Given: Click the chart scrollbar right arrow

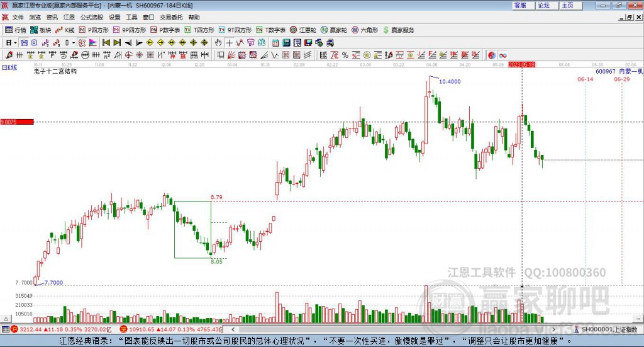Looking at the screenshot, I should (553, 329).
